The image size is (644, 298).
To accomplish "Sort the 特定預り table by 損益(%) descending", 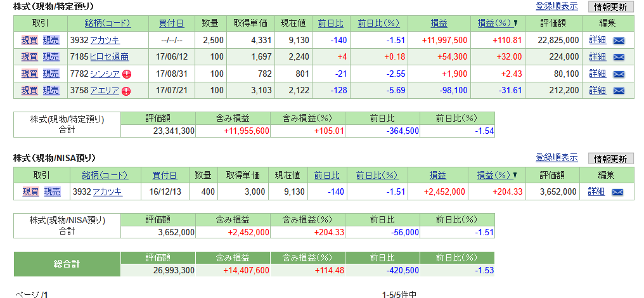I will tap(498, 23).
